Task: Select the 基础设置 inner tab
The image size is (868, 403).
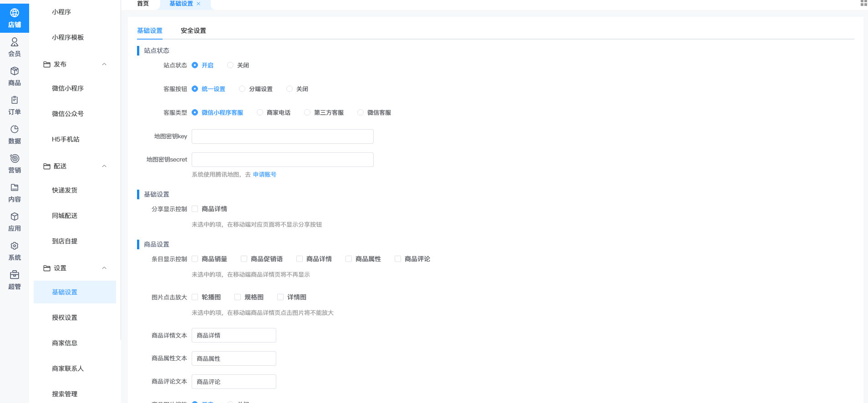Action: (150, 30)
